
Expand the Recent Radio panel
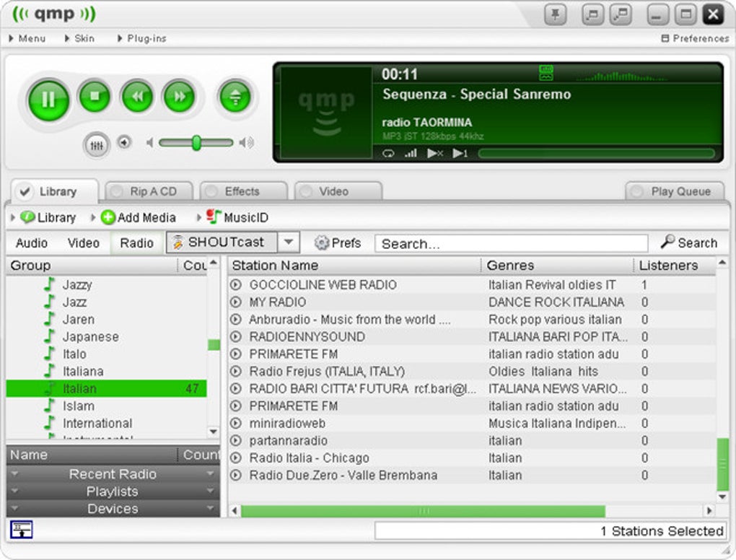113,474
